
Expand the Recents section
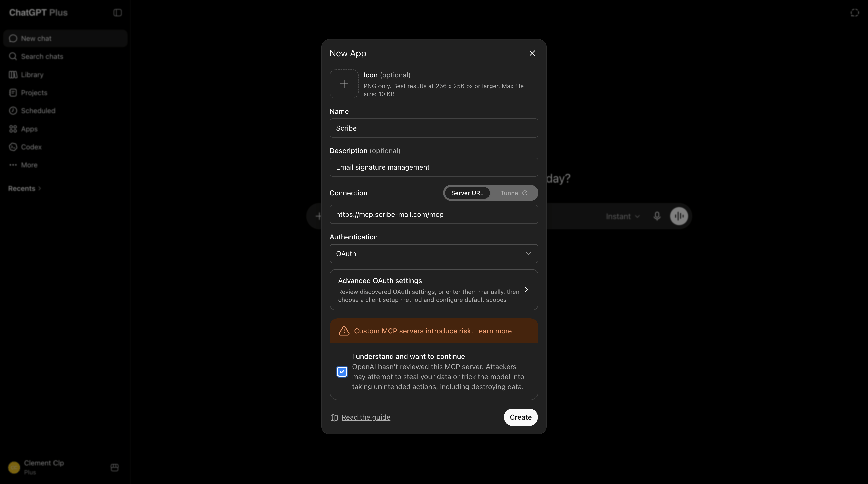(x=25, y=188)
